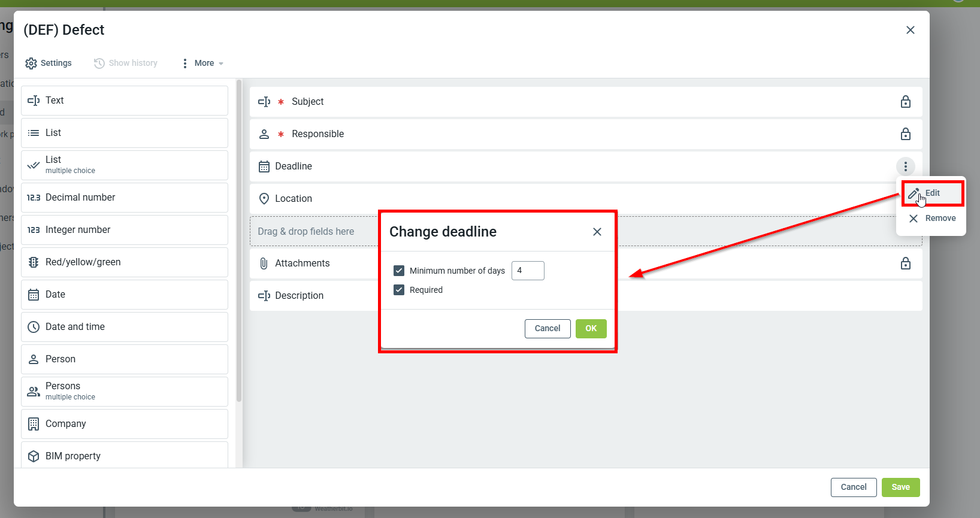Select the BIM property cube icon
This screenshot has width=980, height=518.
(x=34, y=456)
